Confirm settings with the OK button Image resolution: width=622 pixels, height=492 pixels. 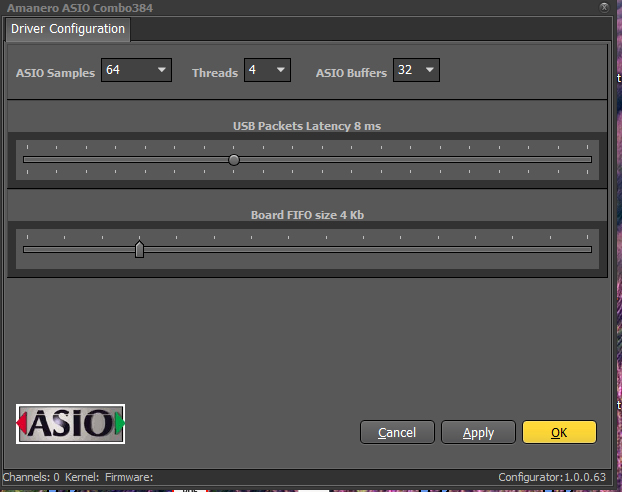[559, 432]
